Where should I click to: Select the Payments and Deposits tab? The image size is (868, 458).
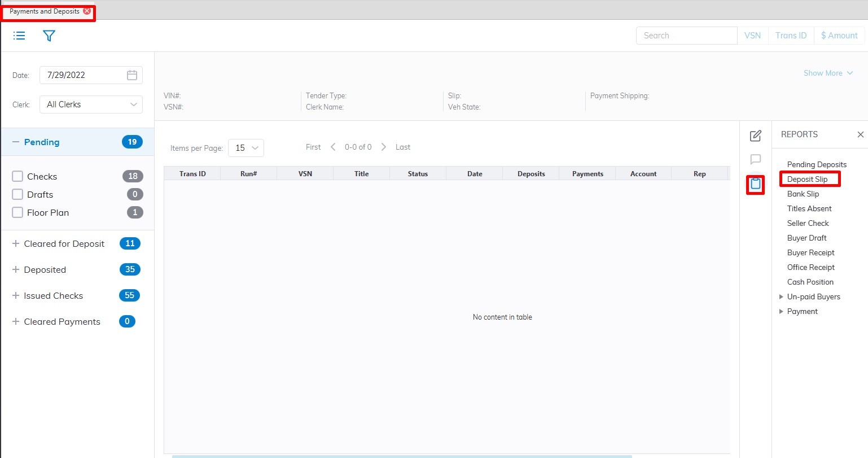click(44, 11)
